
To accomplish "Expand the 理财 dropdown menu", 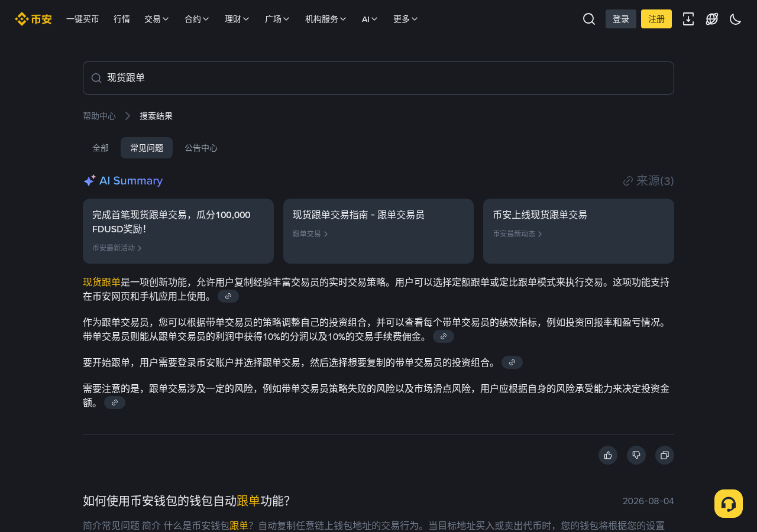I will pos(237,19).
